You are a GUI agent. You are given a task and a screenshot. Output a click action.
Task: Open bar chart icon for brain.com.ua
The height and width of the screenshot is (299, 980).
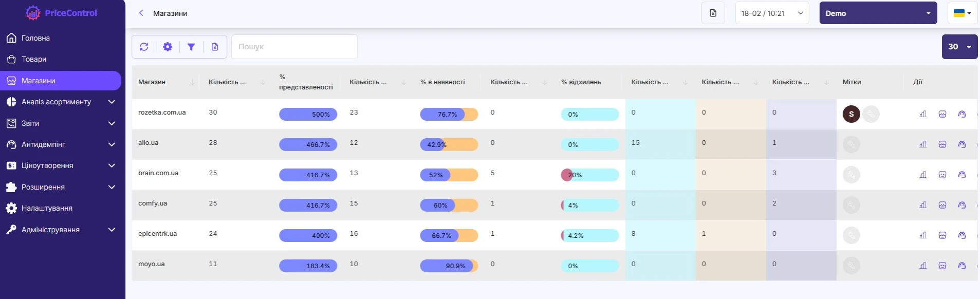coord(923,175)
